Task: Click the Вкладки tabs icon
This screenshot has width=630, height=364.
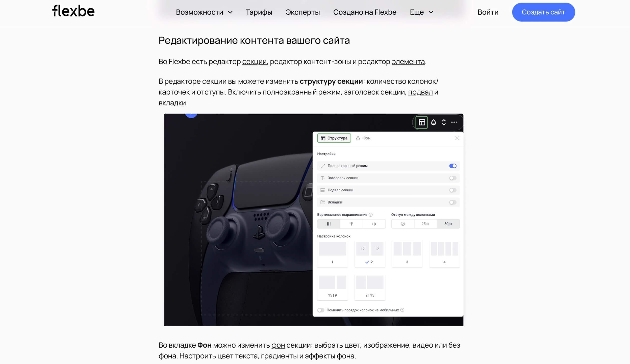Action: [x=323, y=202]
